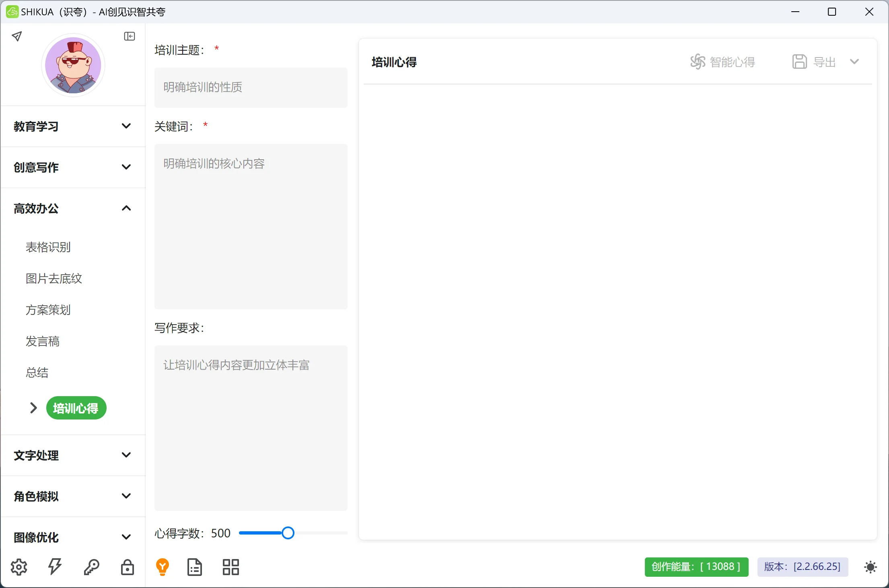This screenshot has height=588, width=889.
Task: Click the 创作能量 13088 green badge
Action: [x=696, y=567]
